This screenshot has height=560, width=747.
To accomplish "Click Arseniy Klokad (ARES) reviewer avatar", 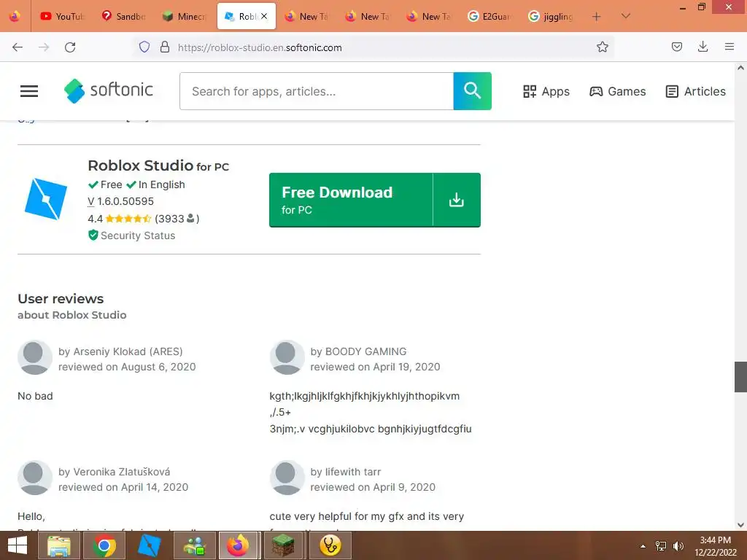I will pos(35,357).
